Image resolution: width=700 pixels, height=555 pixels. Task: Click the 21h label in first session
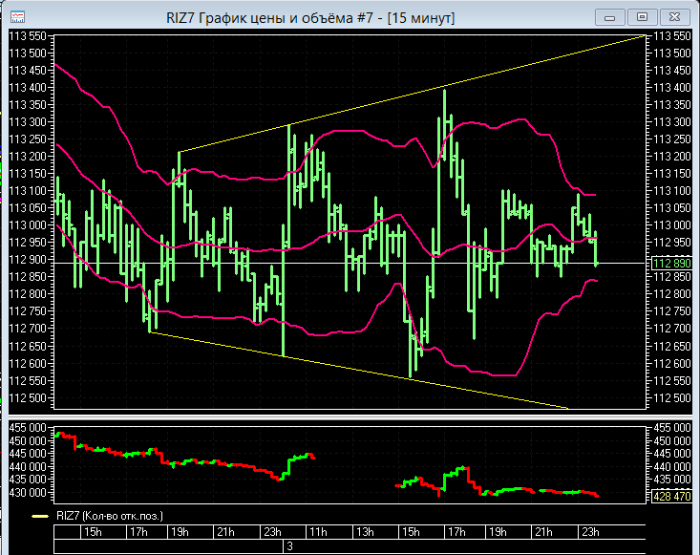click(x=225, y=532)
